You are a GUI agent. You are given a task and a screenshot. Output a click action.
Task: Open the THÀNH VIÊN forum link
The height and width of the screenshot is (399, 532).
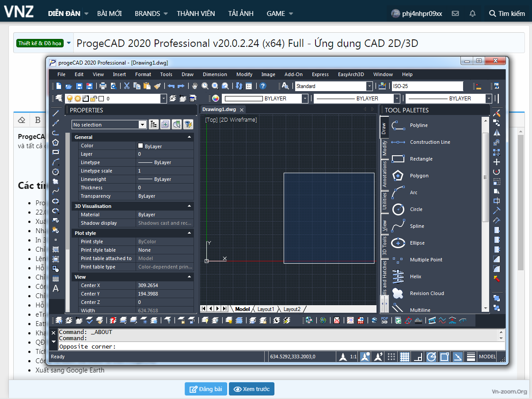(x=196, y=14)
